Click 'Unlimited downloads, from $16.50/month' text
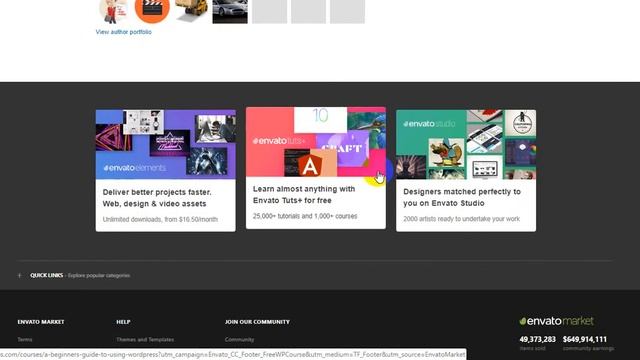 tap(160, 220)
